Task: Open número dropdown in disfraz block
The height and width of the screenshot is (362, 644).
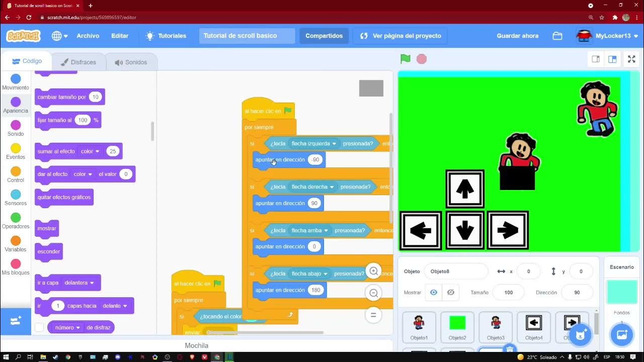Action: point(68,327)
